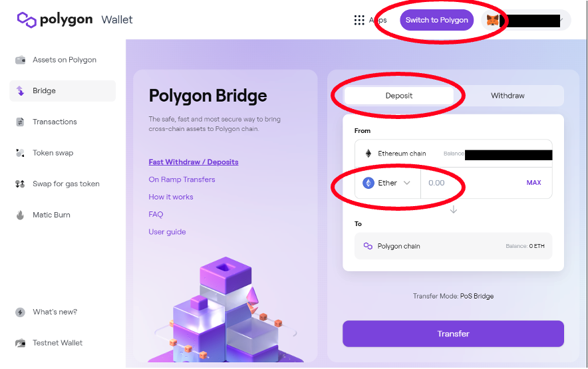This screenshot has height=369, width=588.
Task: Click the Matic Burn flame icon
Action: 20,215
